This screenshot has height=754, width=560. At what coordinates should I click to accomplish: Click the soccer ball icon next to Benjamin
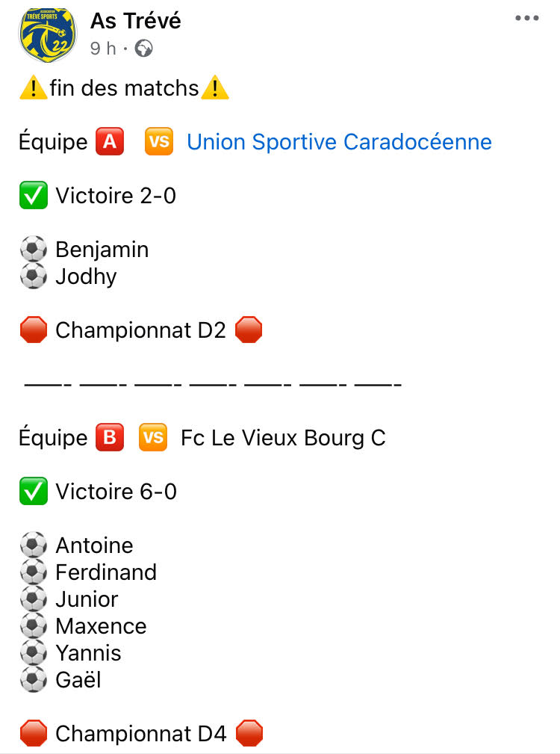(x=34, y=249)
